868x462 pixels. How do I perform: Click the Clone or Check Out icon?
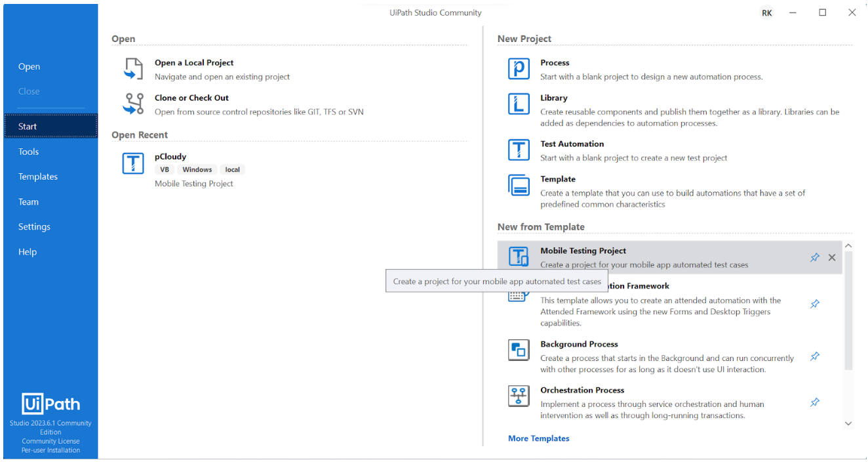(x=133, y=104)
